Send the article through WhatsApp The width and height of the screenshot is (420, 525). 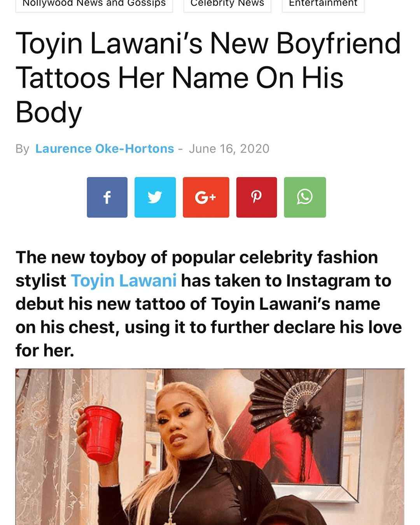pyautogui.click(x=304, y=197)
